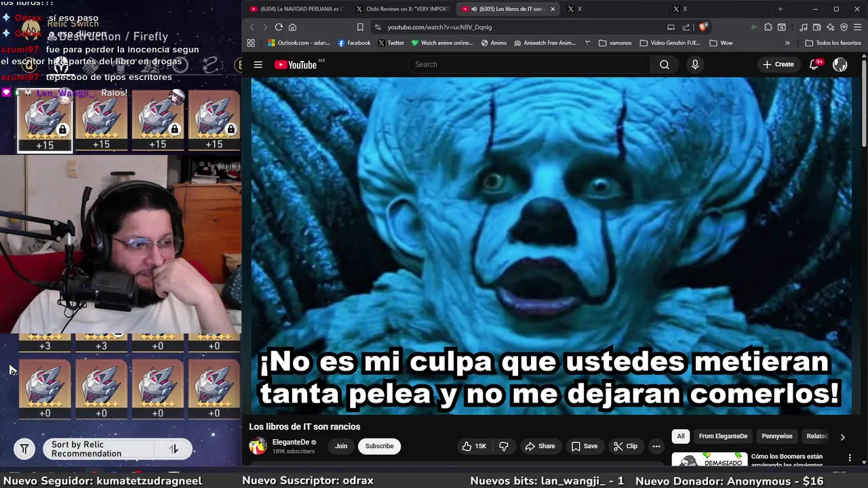Click the Create button on YouTube
This screenshot has height=488, width=868.
[778, 64]
